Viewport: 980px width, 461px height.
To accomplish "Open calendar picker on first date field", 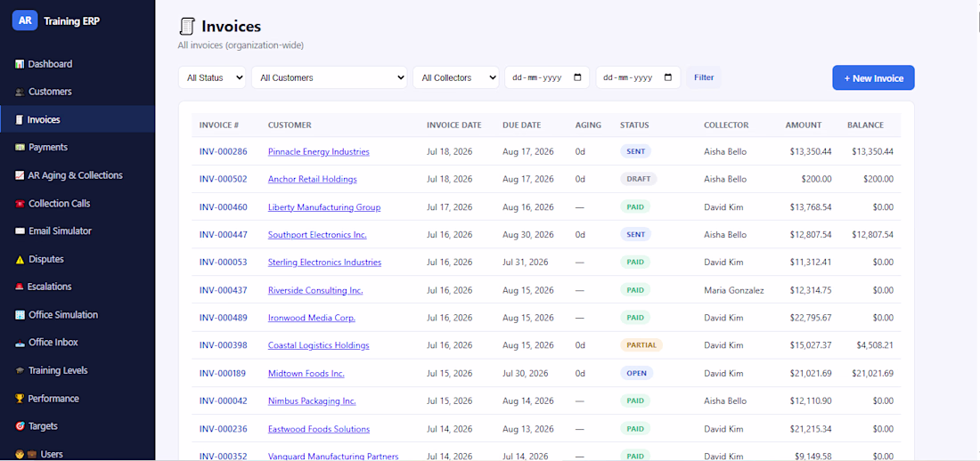I will pos(577,77).
